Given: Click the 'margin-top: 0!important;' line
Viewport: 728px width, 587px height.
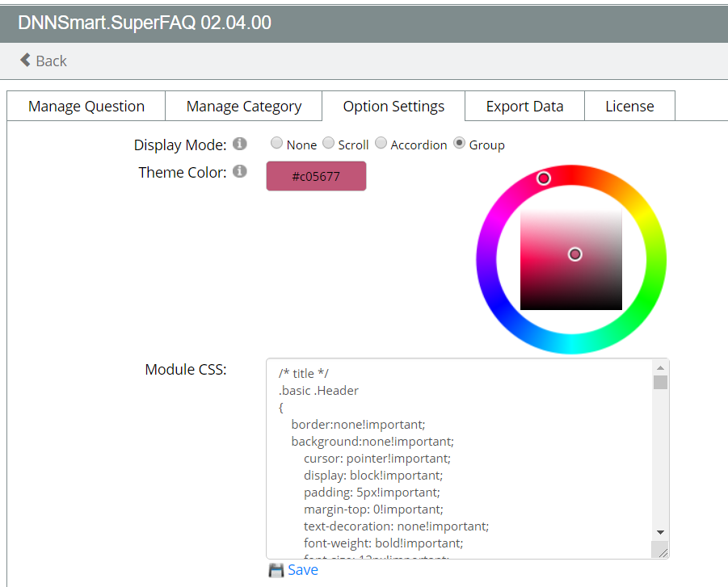Looking at the screenshot, I should 373,509.
